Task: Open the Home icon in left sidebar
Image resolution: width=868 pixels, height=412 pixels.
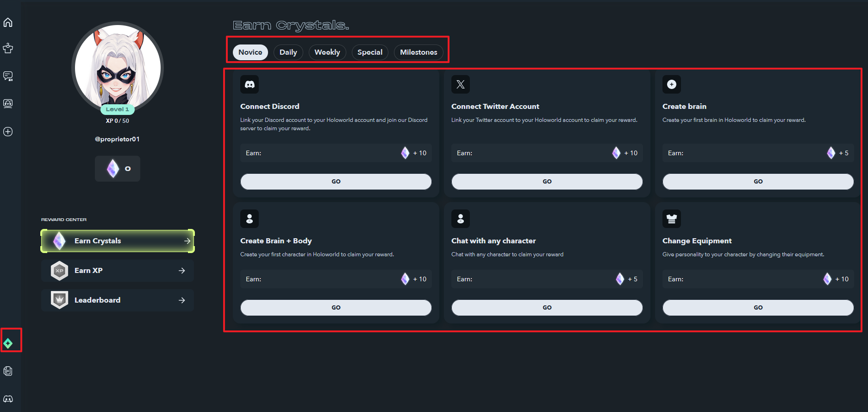Action: [8, 22]
